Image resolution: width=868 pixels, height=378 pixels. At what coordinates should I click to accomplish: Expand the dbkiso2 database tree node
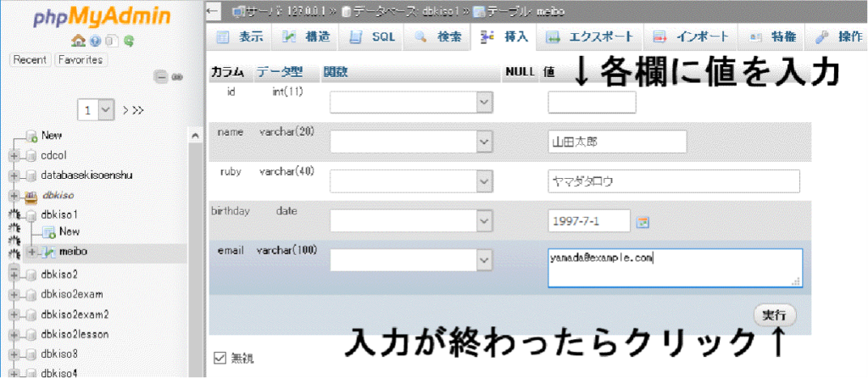(x=14, y=275)
